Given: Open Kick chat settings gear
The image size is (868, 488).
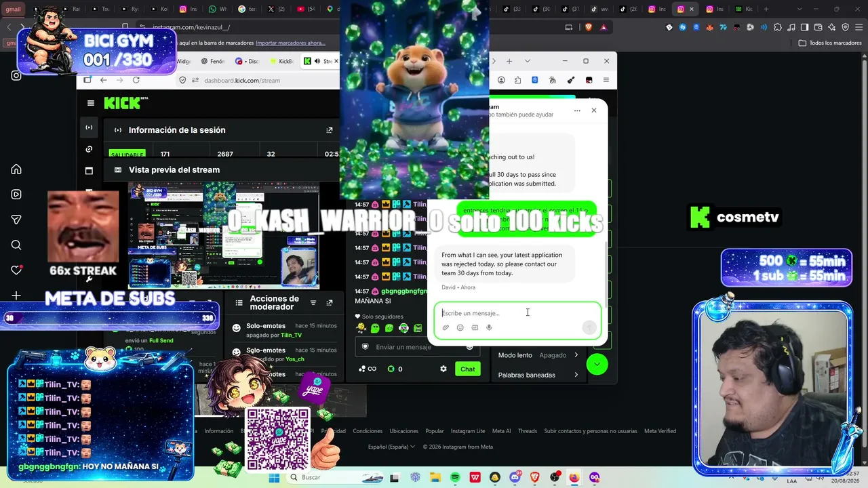Looking at the screenshot, I should click(443, 369).
